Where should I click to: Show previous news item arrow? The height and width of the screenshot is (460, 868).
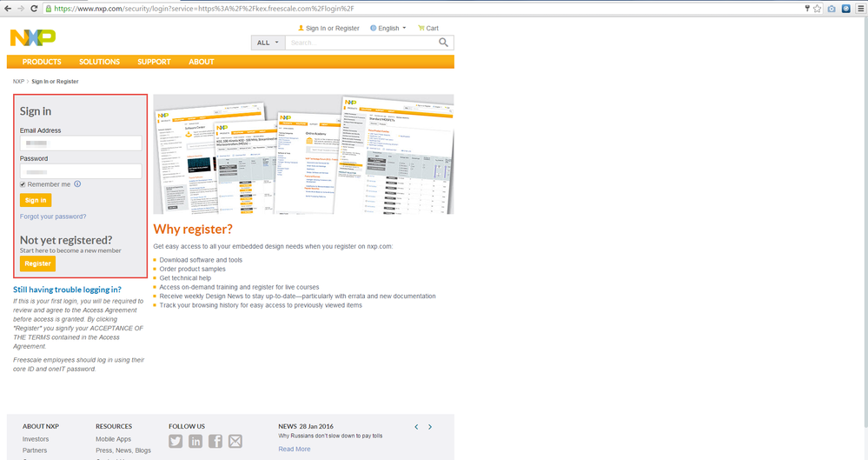coord(416,427)
